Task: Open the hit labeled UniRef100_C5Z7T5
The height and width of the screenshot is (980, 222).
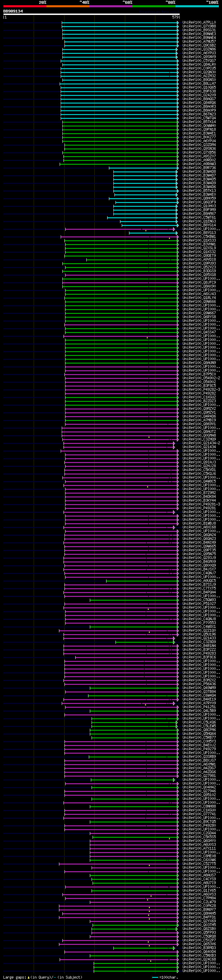Action: pos(199,864)
